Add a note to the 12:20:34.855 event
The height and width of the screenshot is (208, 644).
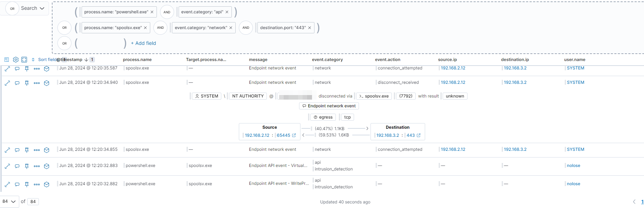click(17, 150)
